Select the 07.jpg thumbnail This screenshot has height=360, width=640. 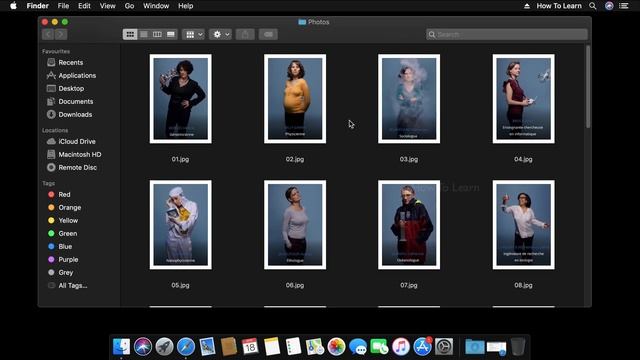[x=409, y=225]
